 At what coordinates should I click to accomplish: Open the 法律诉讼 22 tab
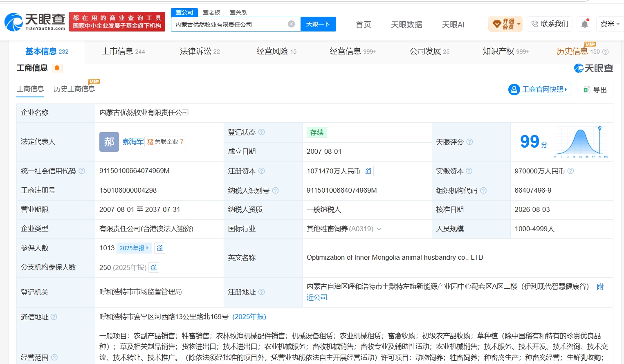click(200, 52)
